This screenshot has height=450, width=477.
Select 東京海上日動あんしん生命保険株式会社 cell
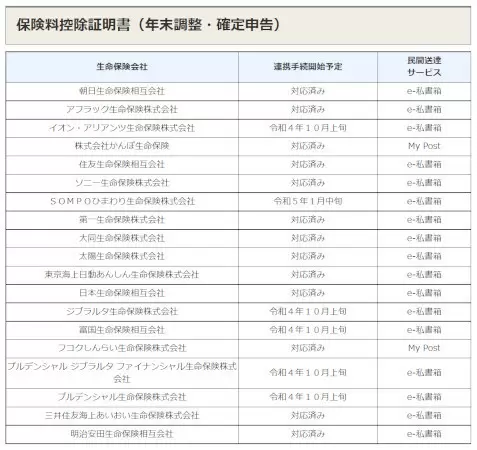122,275
